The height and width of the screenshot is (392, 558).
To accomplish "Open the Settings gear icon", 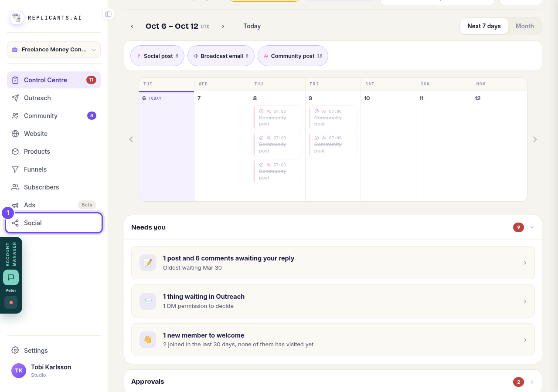I will [15, 351].
